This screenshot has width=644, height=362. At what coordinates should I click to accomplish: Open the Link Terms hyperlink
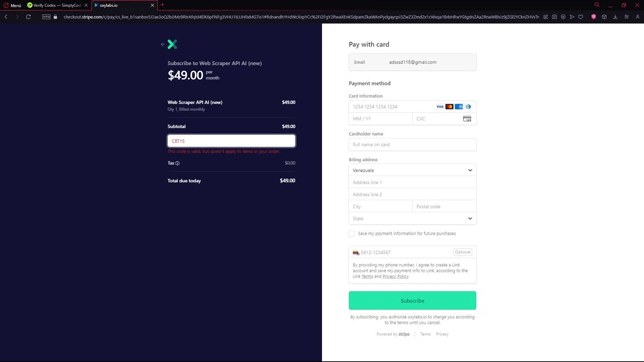[367, 276]
